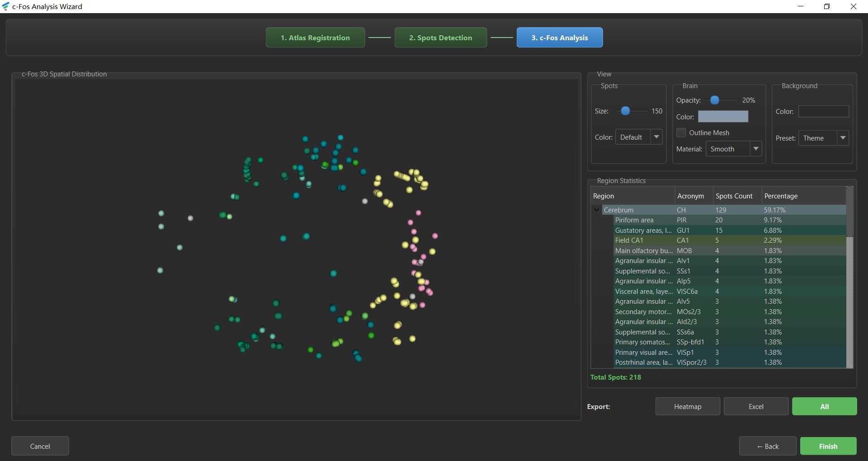868x461 pixels.
Task: Select the Postrhinal area row
Action: (730, 362)
